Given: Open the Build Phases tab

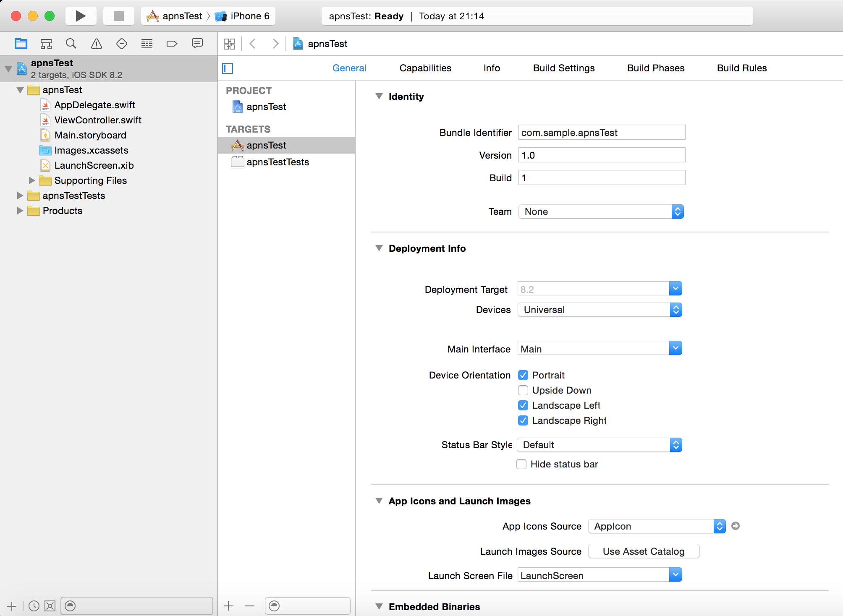Looking at the screenshot, I should pyautogui.click(x=656, y=68).
